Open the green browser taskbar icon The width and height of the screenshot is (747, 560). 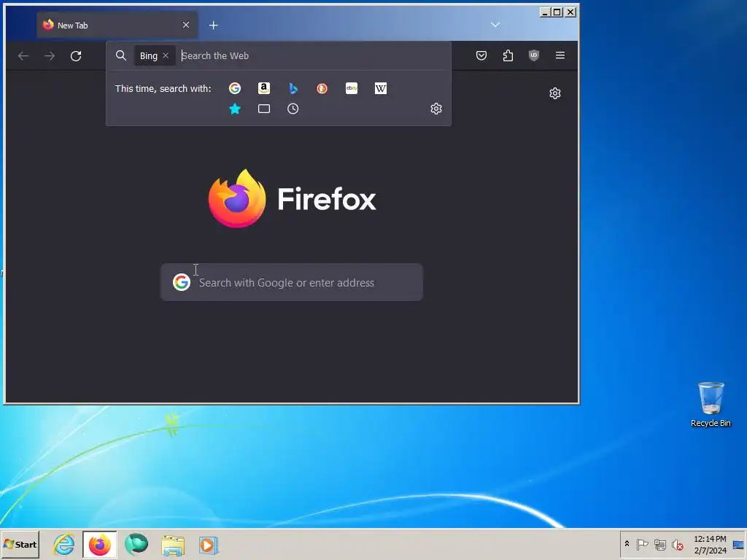136,545
